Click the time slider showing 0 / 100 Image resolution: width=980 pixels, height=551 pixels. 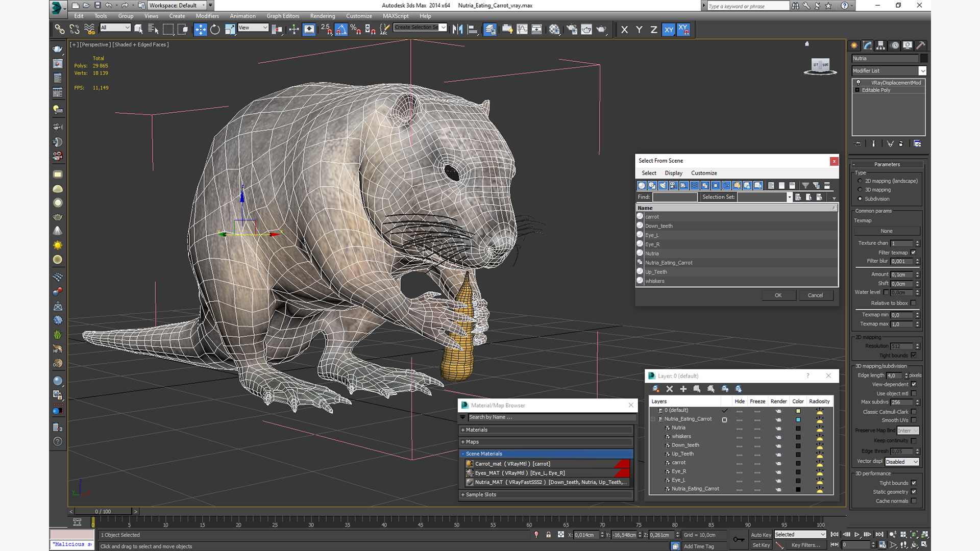(104, 511)
